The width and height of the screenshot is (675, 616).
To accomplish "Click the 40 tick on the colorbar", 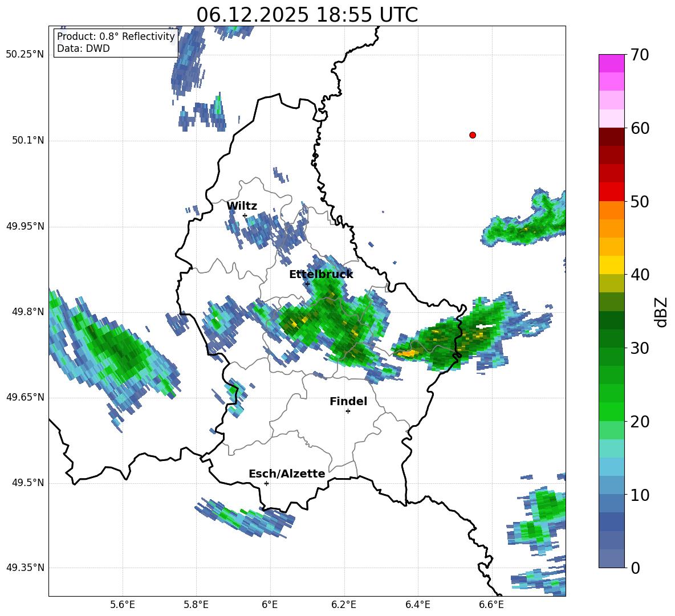I will (x=639, y=275).
